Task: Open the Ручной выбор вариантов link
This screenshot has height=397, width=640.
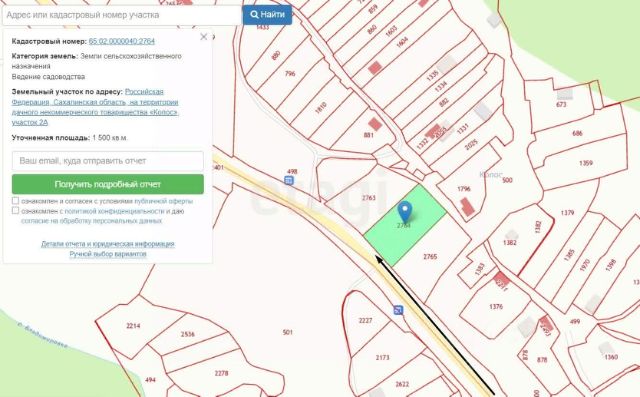Action: 108,254
